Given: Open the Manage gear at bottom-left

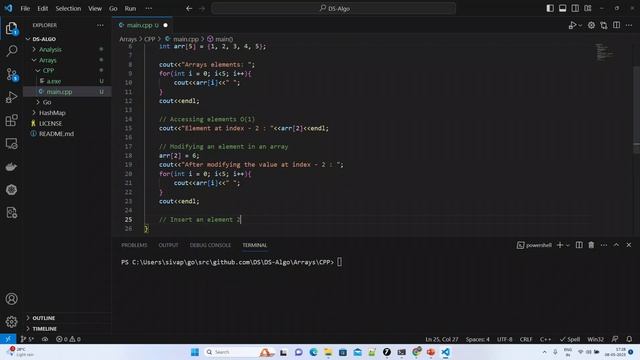Looking at the screenshot, I should pos(11,322).
